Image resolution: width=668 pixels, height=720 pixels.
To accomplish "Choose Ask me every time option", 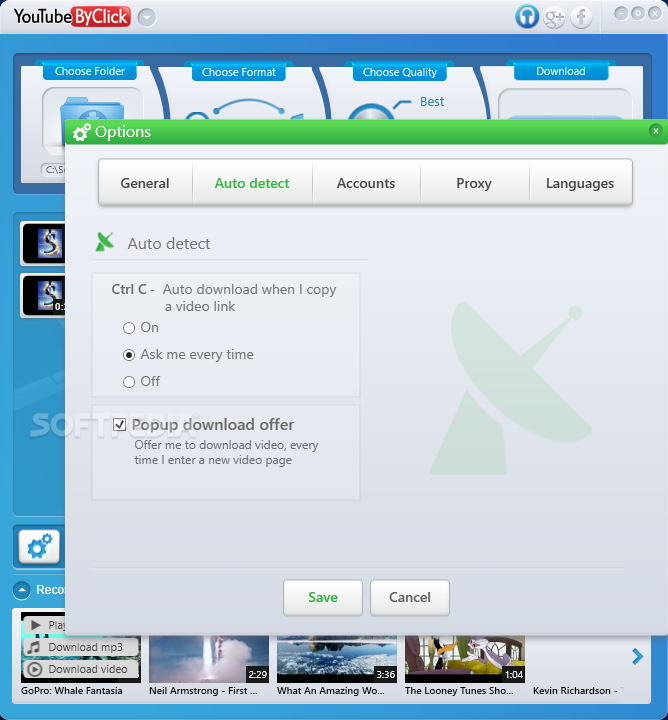I will tap(129, 355).
